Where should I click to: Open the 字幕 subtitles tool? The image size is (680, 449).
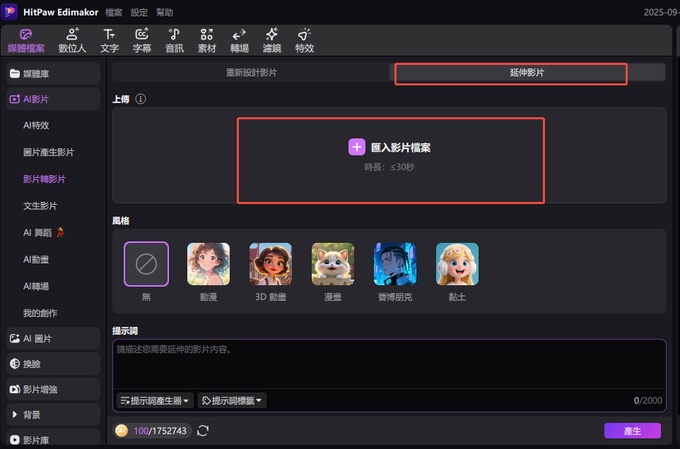click(141, 39)
